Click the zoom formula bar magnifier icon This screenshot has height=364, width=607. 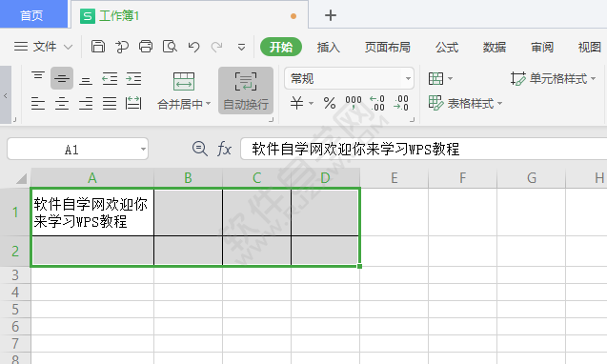(x=200, y=149)
